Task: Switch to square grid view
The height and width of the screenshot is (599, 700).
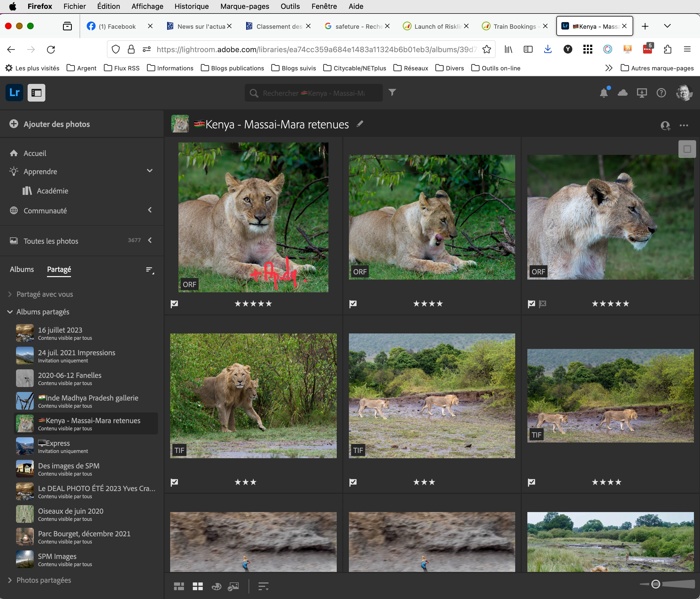Action: [x=198, y=587]
